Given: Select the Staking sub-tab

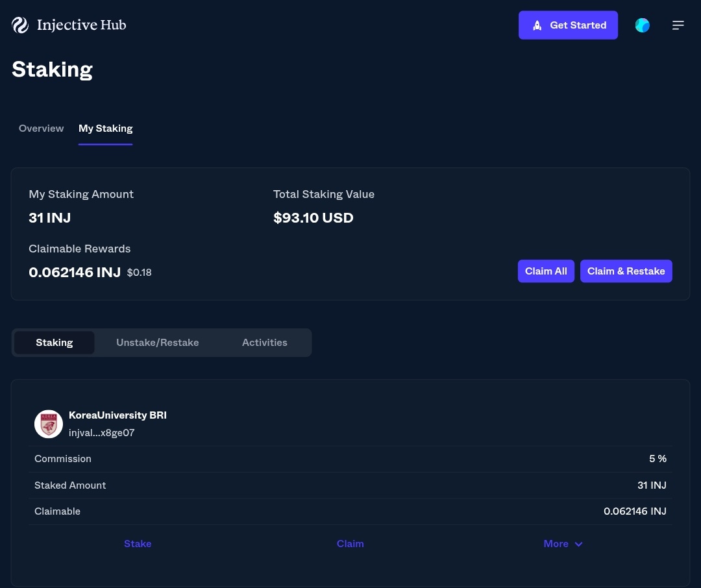Looking at the screenshot, I should click(54, 343).
